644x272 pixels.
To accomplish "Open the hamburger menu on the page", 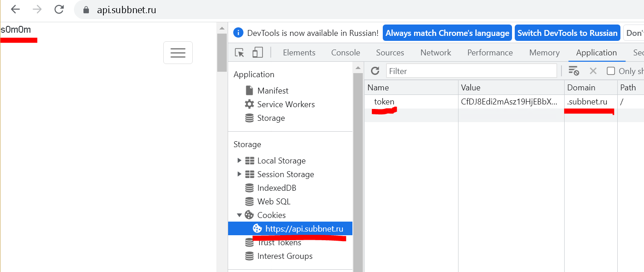I will click(x=178, y=53).
